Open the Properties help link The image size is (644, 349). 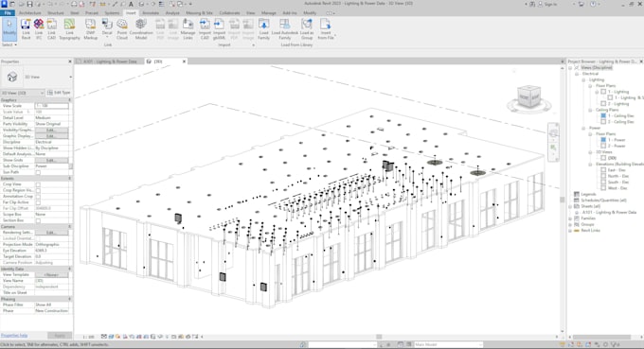coord(14,336)
